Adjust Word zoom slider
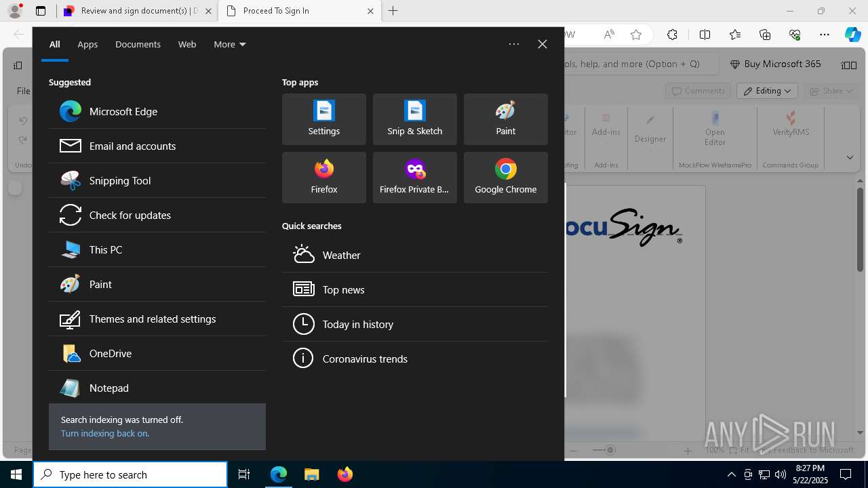868x488 pixels. click(x=610, y=450)
